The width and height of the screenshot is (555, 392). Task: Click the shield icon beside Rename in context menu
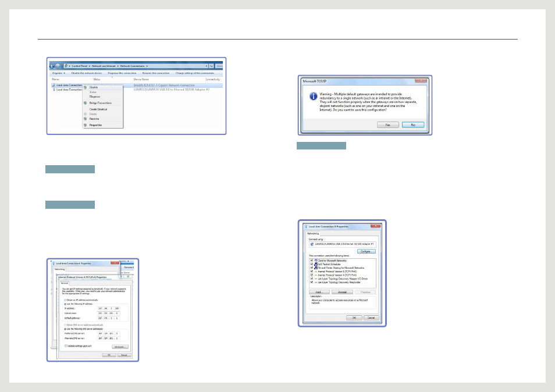[86, 119]
